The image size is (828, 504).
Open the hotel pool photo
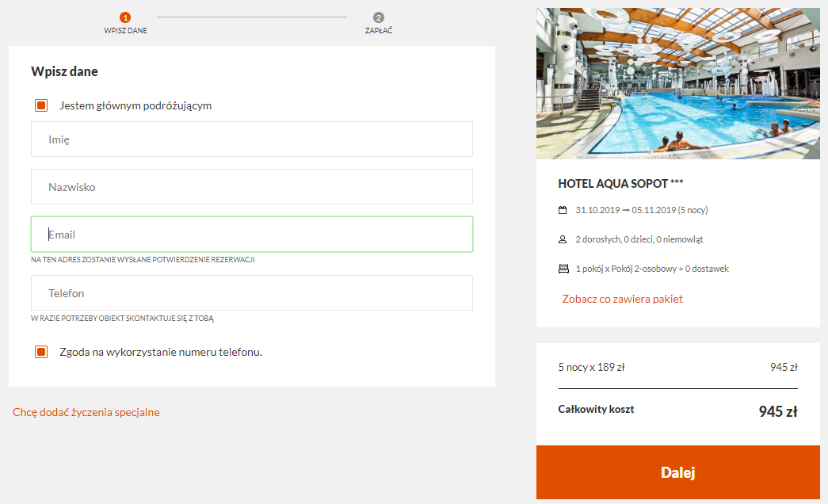pyautogui.click(x=678, y=83)
